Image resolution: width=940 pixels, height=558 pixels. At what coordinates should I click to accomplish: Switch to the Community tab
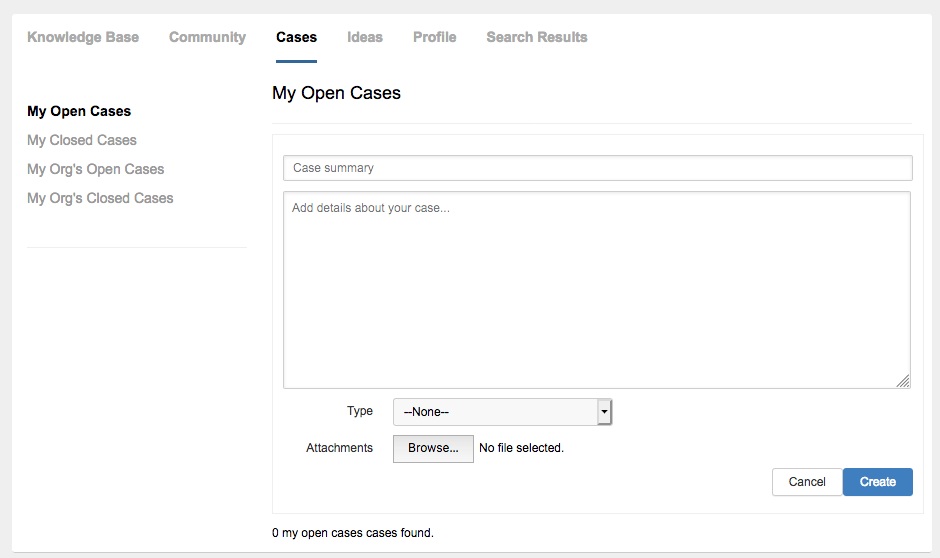207,37
